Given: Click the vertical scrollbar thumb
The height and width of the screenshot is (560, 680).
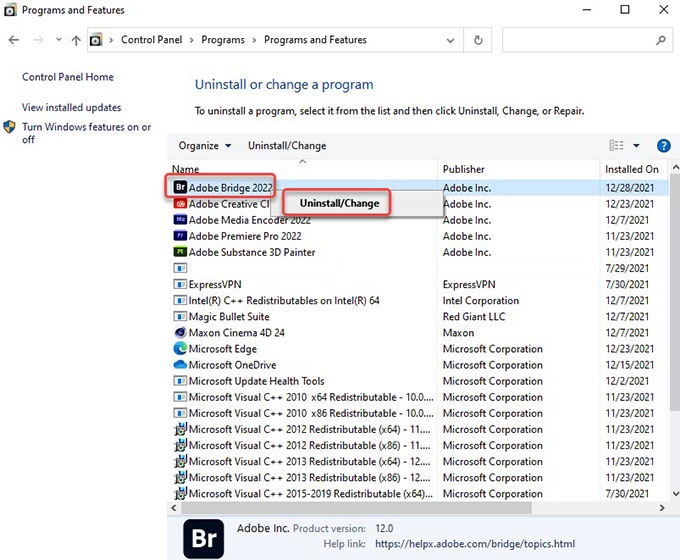Looking at the screenshot, I should 675,291.
